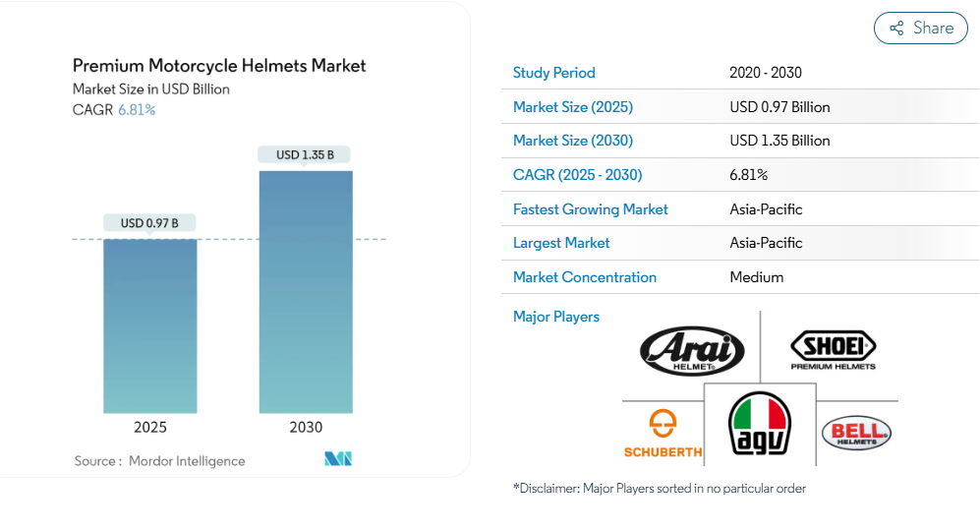Click the USD 0.97 B bar label
Screen dimensions: 980x531
149,223
